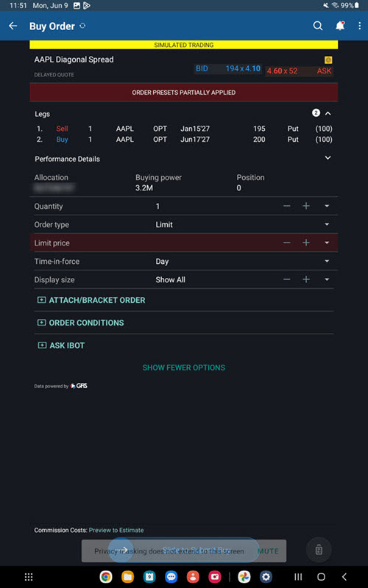Select the Buy leg Jun17'27 row
368x588 pixels.
183,140
